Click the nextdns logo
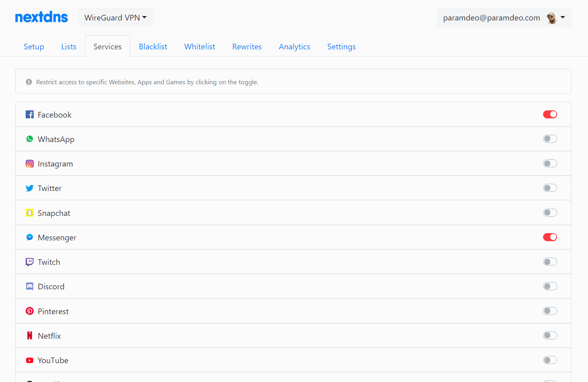The width and height of the screenshot is (588, 382). point(41,17)
